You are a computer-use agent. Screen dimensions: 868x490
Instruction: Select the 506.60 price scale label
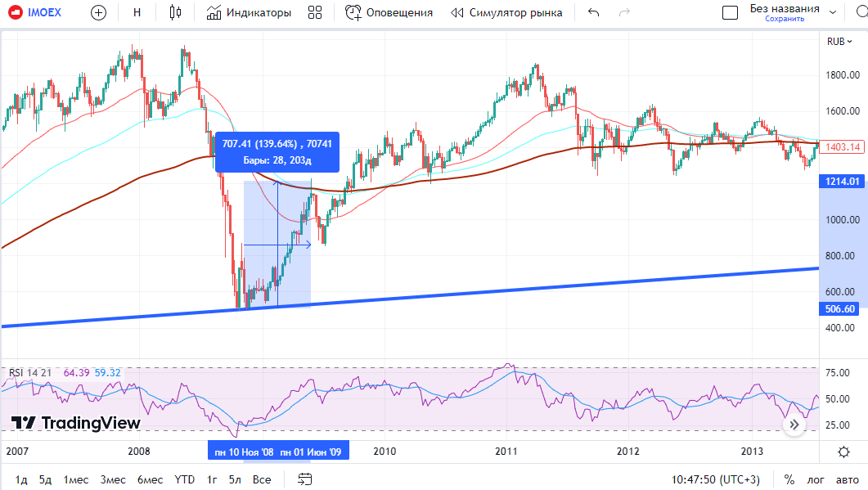click(x=839, y=309)
